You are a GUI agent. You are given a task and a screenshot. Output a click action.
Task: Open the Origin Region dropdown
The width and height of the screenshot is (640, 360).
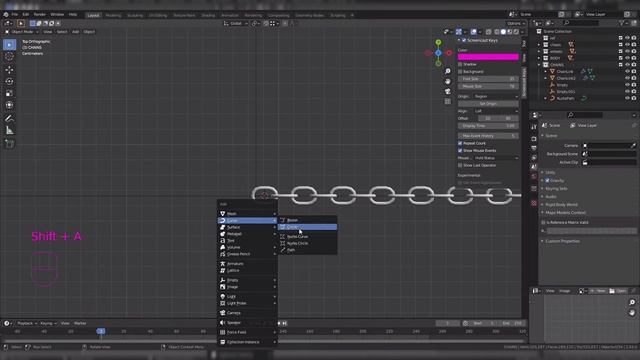tap(496, 96)
